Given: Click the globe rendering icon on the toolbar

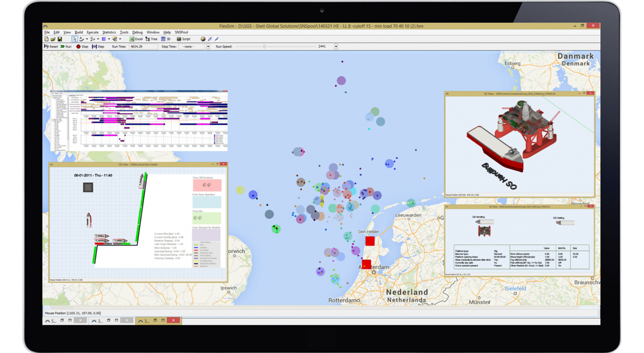Looking at the screenshot, I should pos(203,39).
